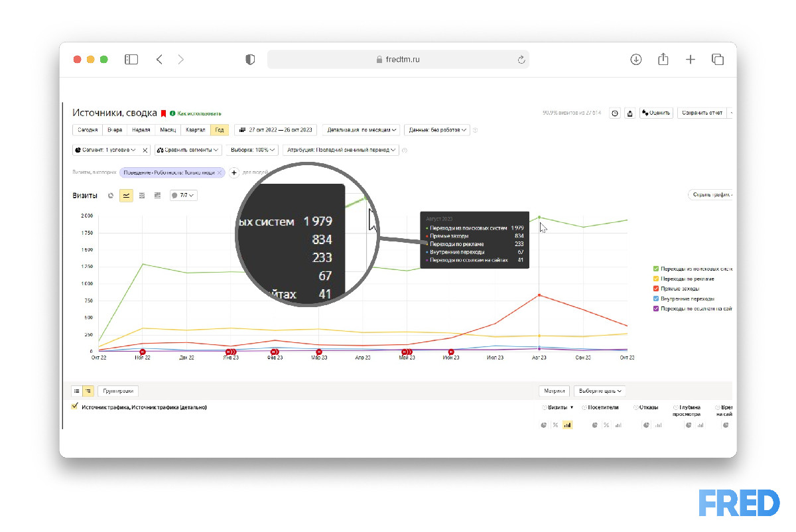Add a condition with the plus button

tap(234, 172)
